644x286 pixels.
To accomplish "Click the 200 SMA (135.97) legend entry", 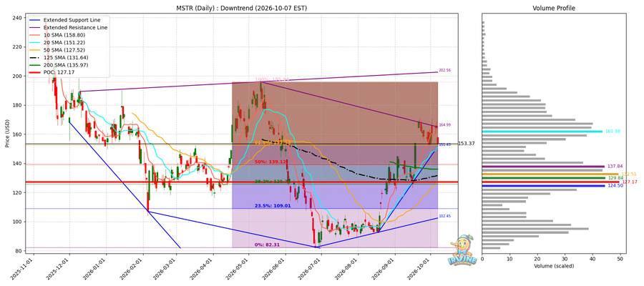I will [x=66, y=65].
